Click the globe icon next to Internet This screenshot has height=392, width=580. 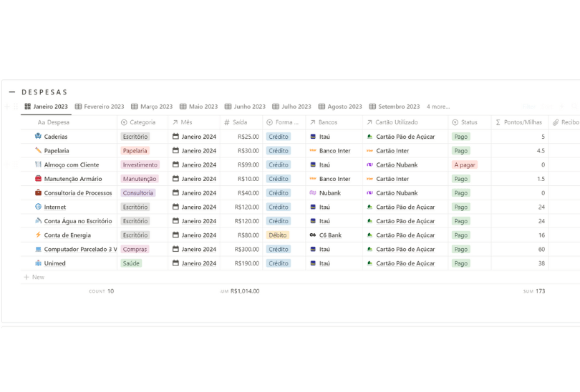(38, 207)
